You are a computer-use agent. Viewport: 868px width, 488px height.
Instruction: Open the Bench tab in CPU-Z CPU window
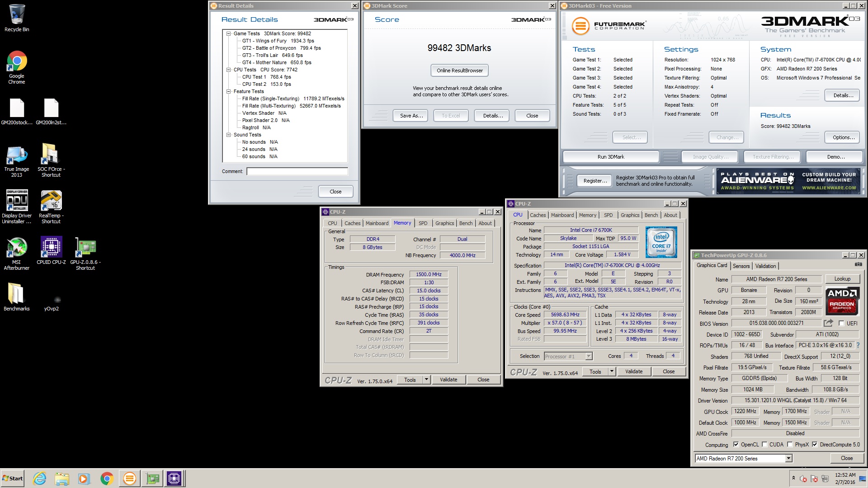651,215
